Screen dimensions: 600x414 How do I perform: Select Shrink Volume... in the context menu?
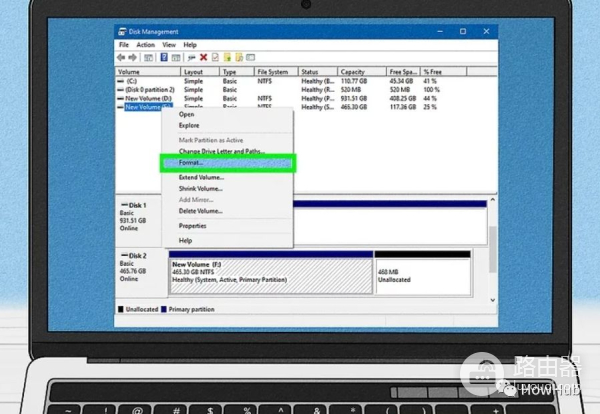(x=200, y=188)
